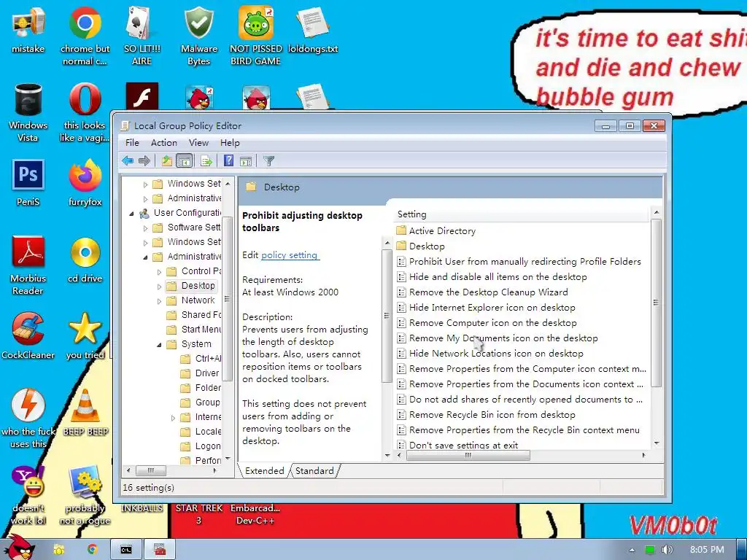This screenshot has width=747, height=560.
Task: Click the 8:05 PM taskbar clock
Action: tap(706, 550)
